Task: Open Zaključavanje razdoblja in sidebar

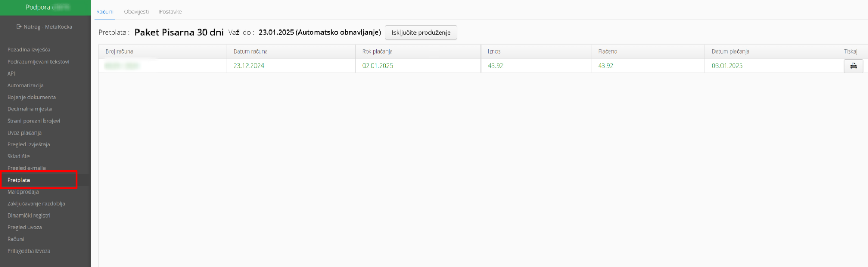Action: pos(36,204)
